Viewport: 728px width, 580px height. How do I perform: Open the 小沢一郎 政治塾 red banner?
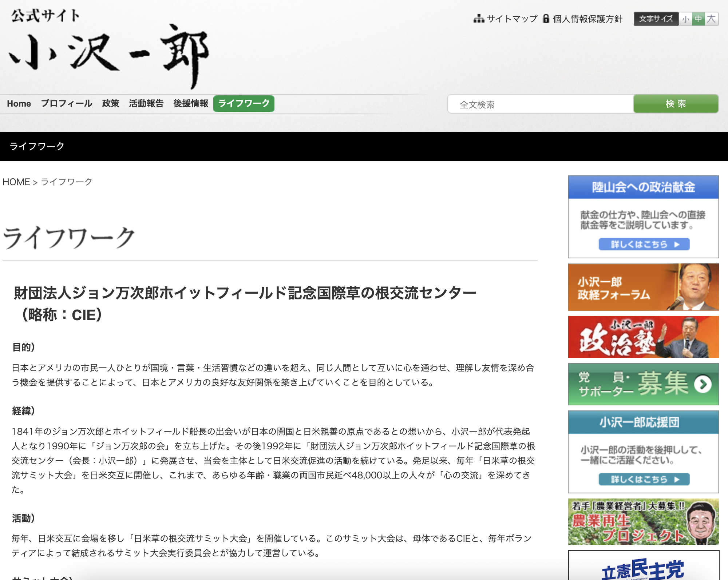(x=644, y=337)
